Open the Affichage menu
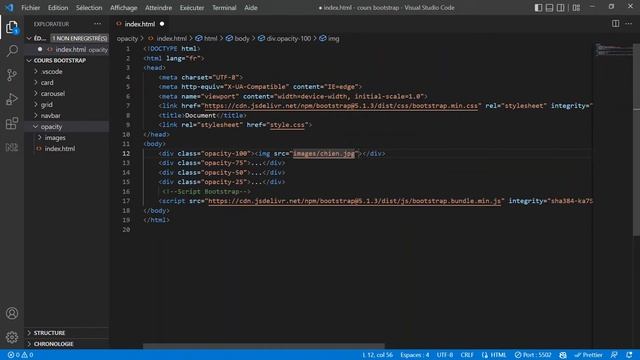This screenshot has width=640, height=360. 124,8
